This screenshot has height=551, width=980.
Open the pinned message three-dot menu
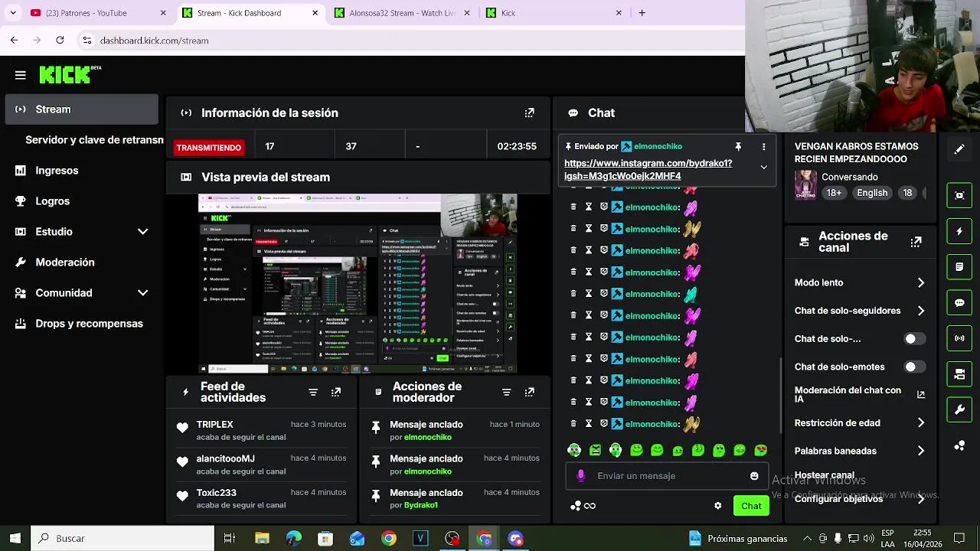pyautogui.click(x=763, y=146)
